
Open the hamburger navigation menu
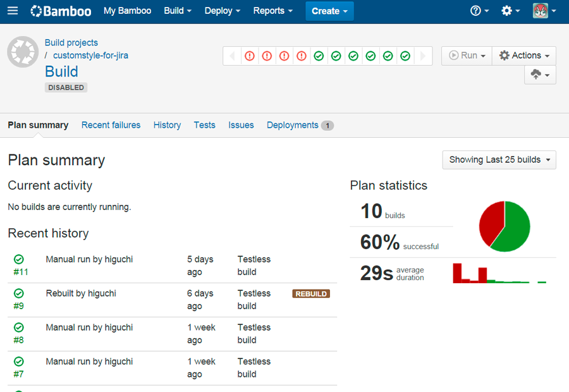tap(13, 11)
